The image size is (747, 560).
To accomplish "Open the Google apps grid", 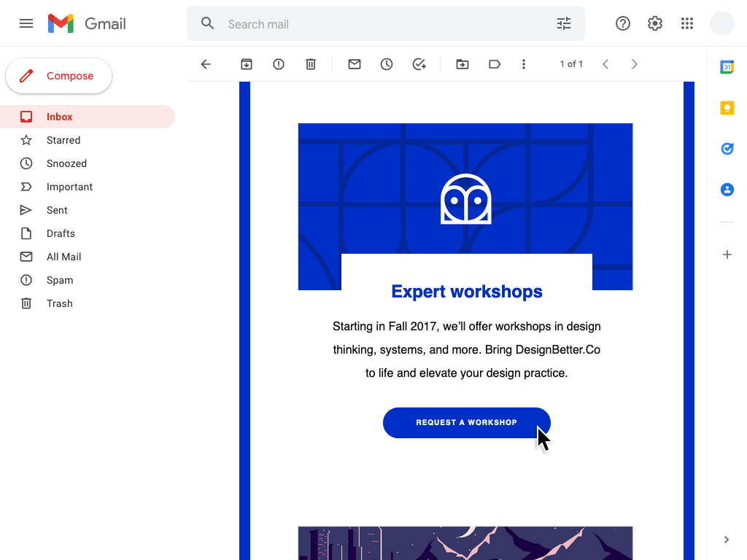I will coord(686,23).
